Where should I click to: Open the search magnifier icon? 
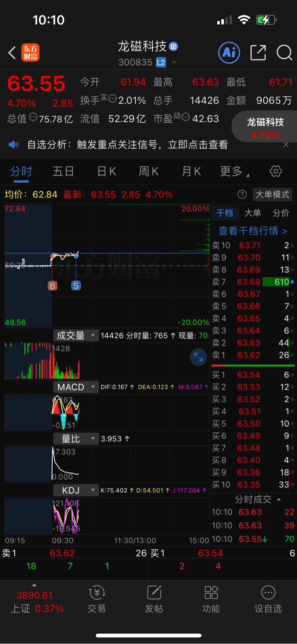point(284,53)
